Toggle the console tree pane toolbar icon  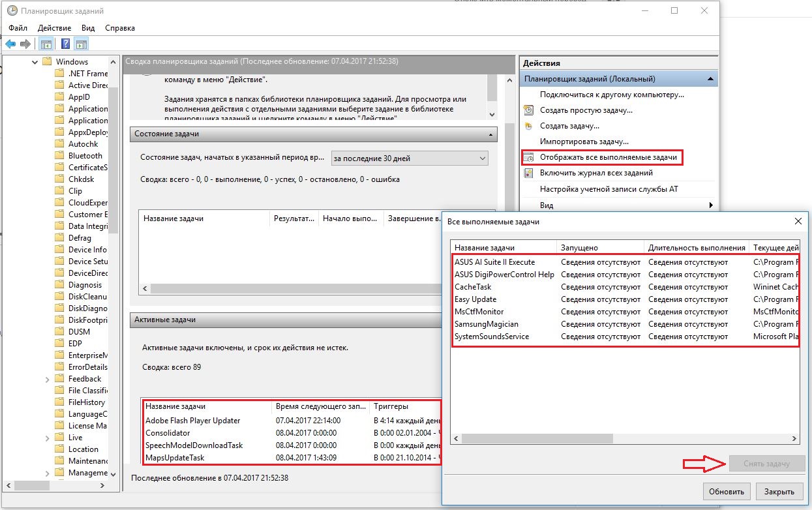pyautogui.click(x=46, y=44)
